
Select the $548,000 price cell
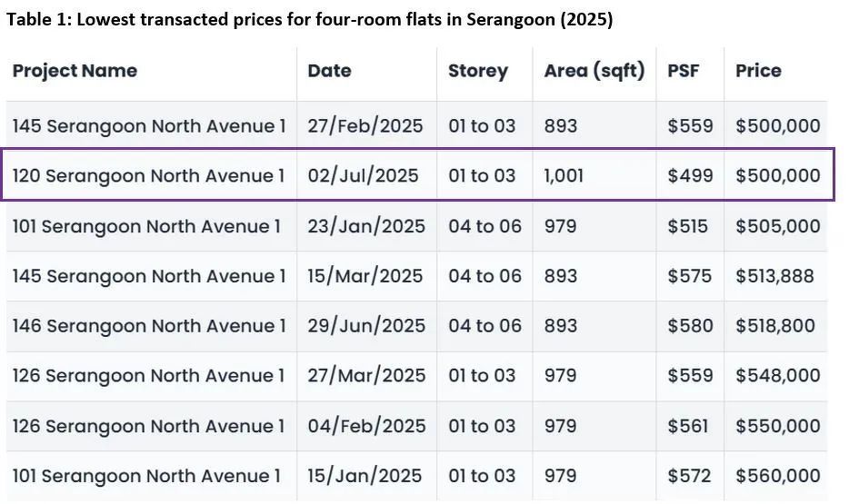pos(777,376)
